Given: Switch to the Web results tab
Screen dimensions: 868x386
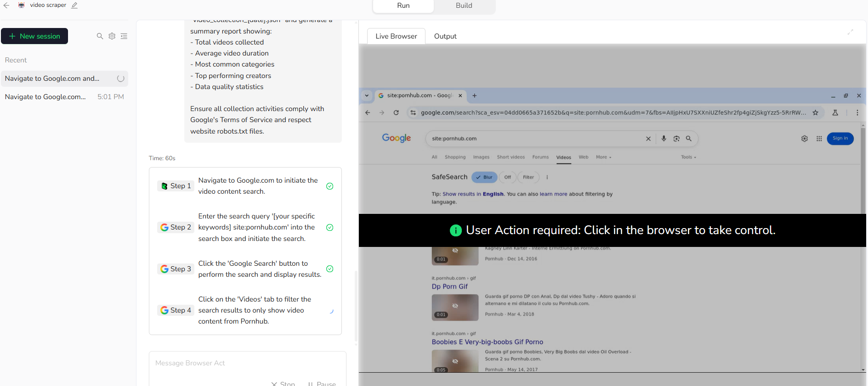Looking at the screenshot, I should click(x=584, y=157).
